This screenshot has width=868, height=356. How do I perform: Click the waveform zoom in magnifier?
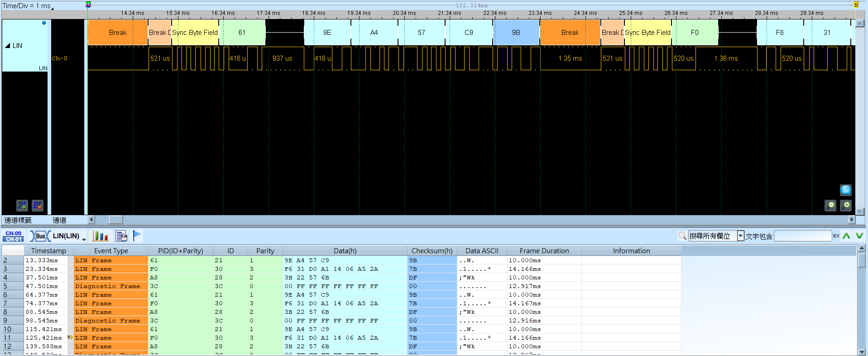tap(846, 206)
